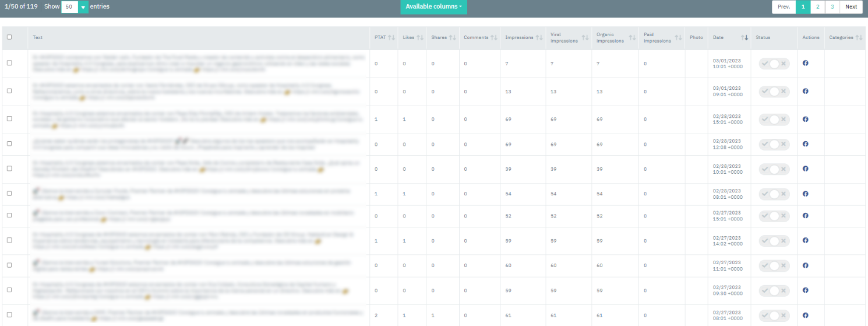The height and width of the screenshot is (326, 868).
Task: Check the box for 03/01/2023 10:01 row
Action: point(9,62)
